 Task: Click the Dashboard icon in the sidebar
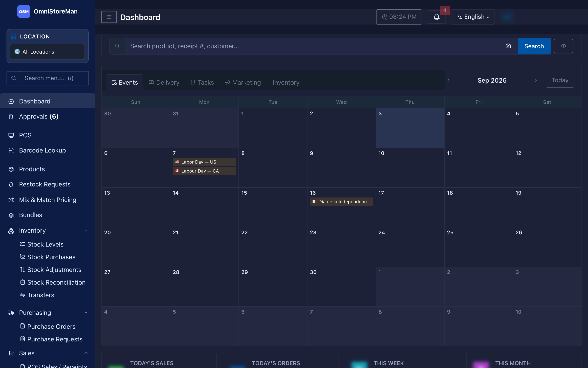(11, 101)
